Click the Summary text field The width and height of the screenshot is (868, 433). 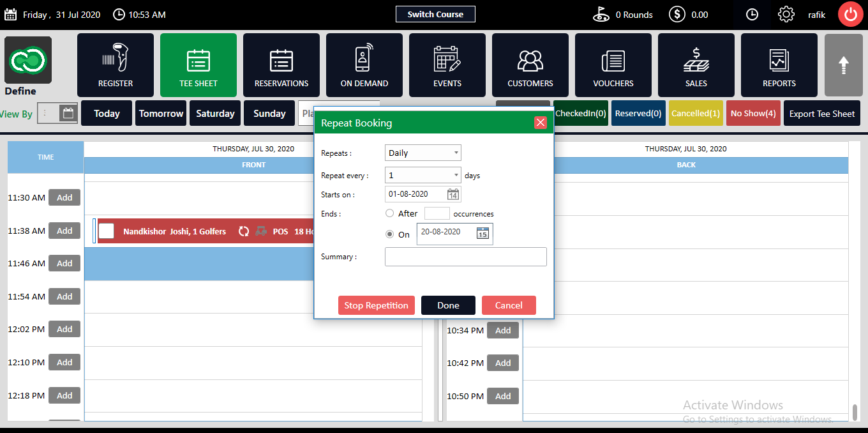[466, 257]
